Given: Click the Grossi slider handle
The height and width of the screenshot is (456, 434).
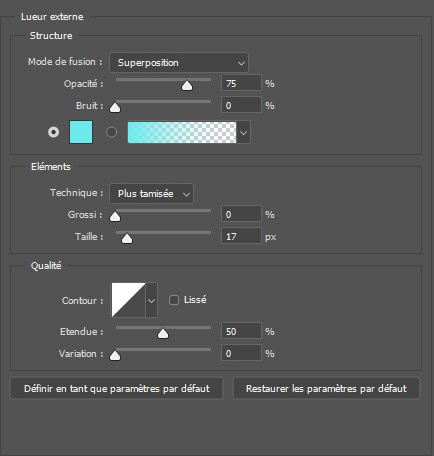Looking at the screenshot, I should click(x=115, y=217).
